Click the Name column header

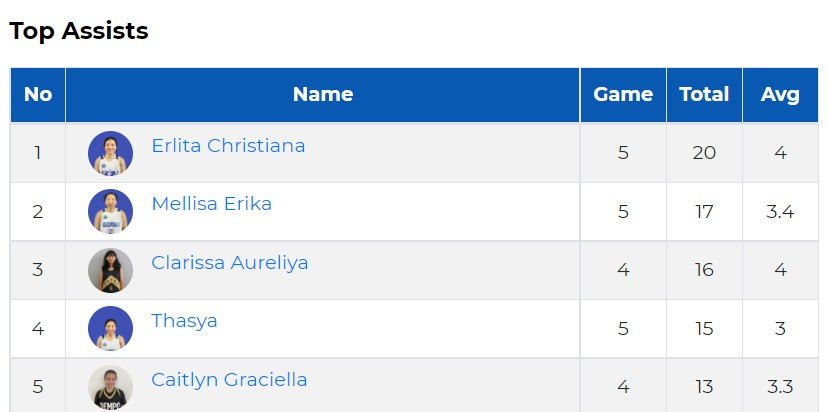click(x=323, y=95)
